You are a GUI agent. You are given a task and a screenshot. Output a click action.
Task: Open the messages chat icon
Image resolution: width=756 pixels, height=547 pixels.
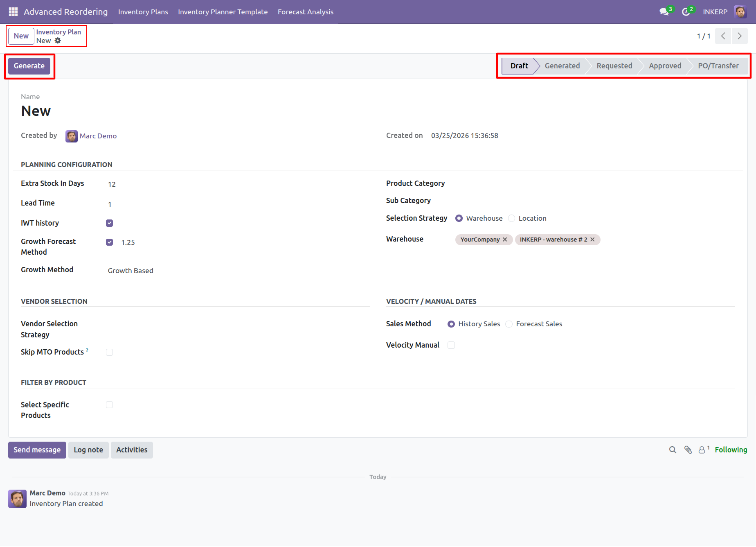(x=664, y=12)
